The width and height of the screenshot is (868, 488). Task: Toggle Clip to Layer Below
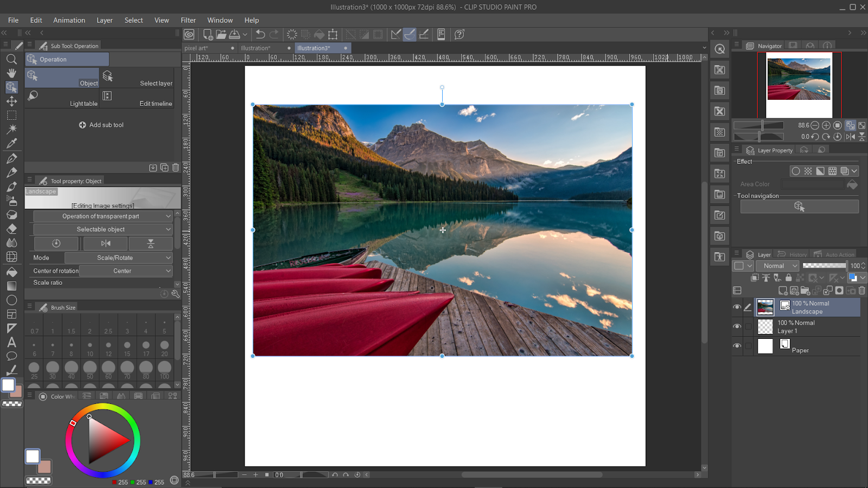point(755,278)
